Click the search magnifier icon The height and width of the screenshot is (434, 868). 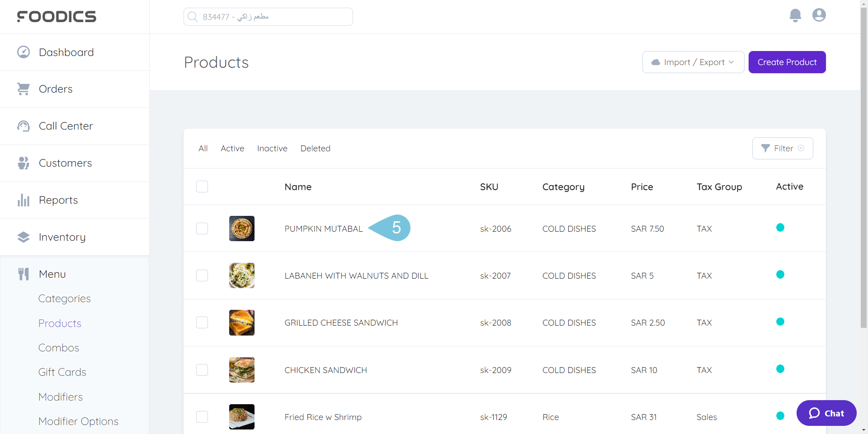(193, 17)
